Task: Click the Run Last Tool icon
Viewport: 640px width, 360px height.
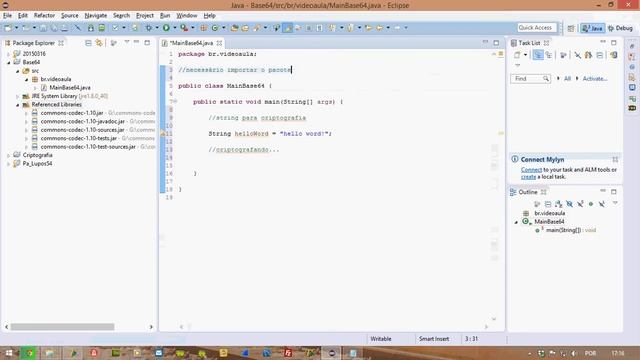Action: tap(184, 28)
